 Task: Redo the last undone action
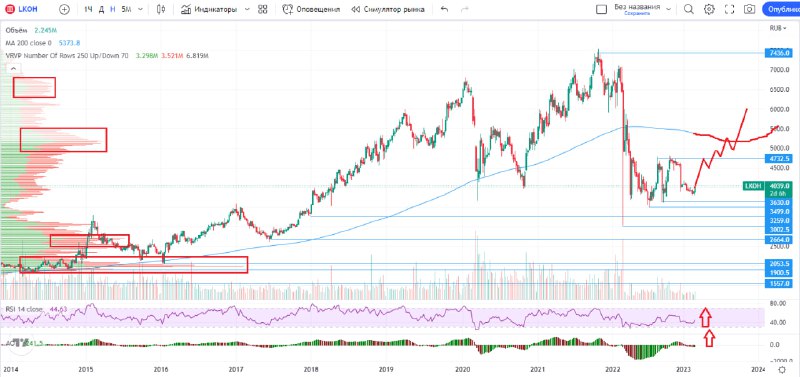pos(464,9)
